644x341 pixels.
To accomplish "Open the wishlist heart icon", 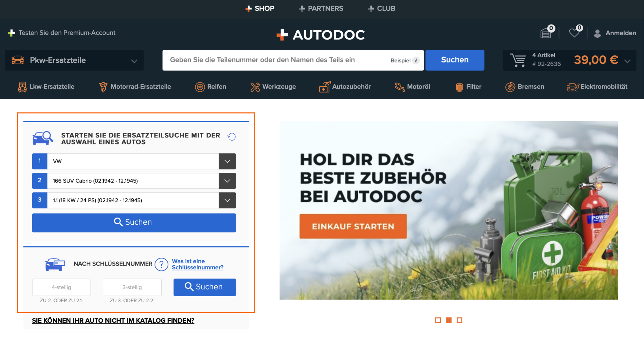I will (574, 33).
